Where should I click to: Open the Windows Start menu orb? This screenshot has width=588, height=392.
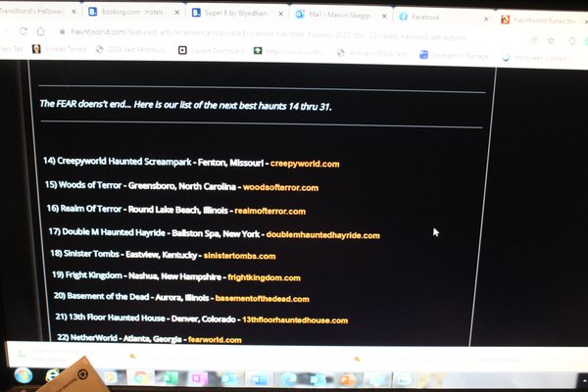click(x=24, y=375)
